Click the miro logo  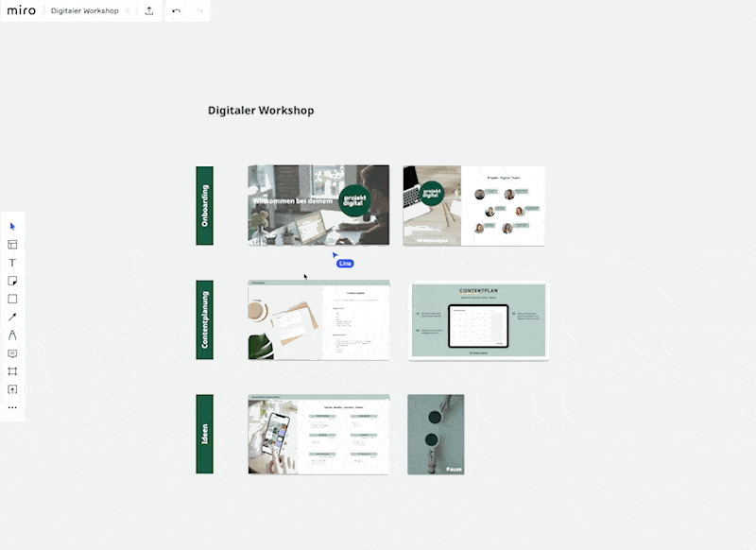coord(21,10)
